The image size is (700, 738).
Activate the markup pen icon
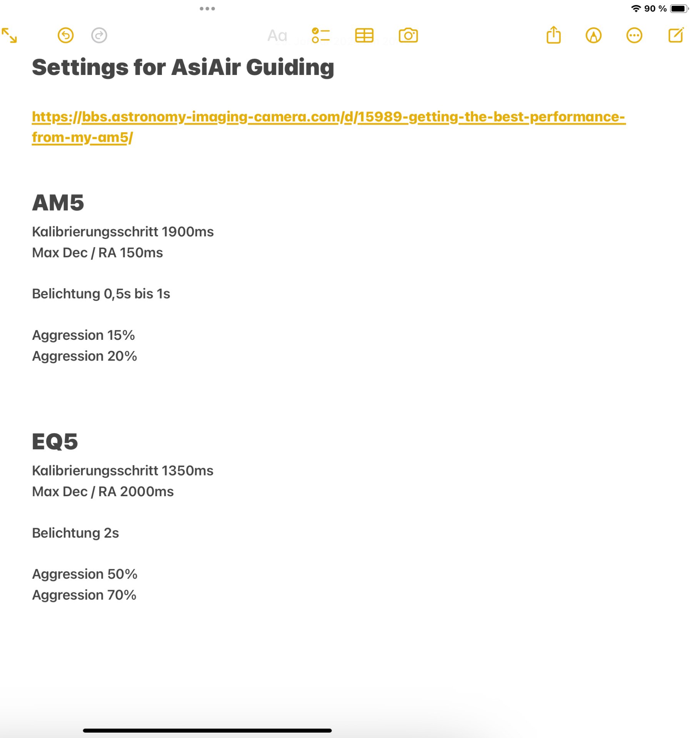click(594, 36)
